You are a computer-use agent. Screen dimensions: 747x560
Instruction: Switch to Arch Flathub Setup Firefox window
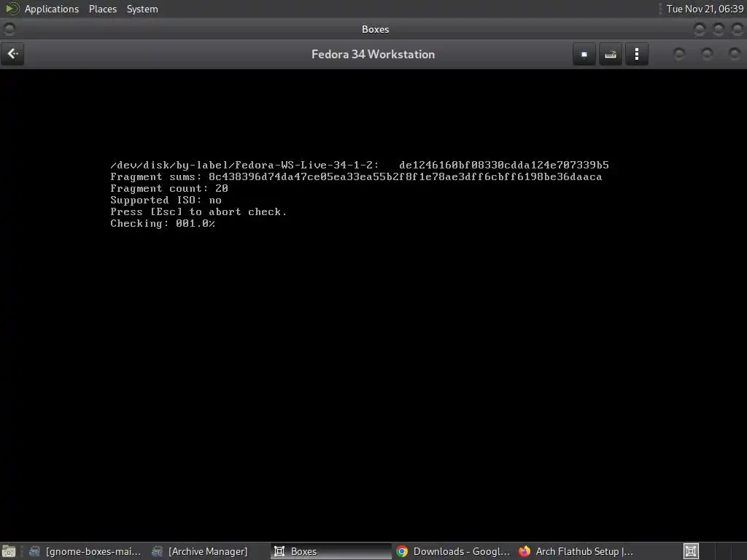click(x=576, y=551)
